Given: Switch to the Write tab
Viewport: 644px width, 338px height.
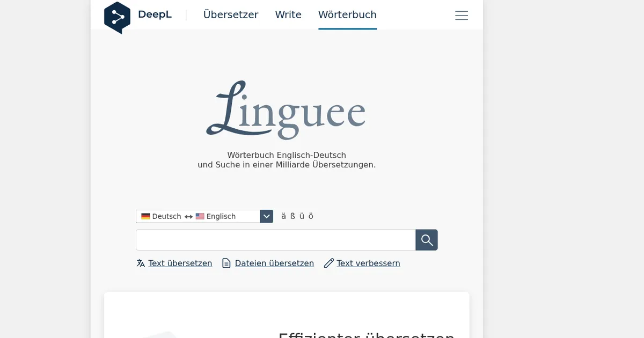Looking at the screenshot, I should 288,15.
